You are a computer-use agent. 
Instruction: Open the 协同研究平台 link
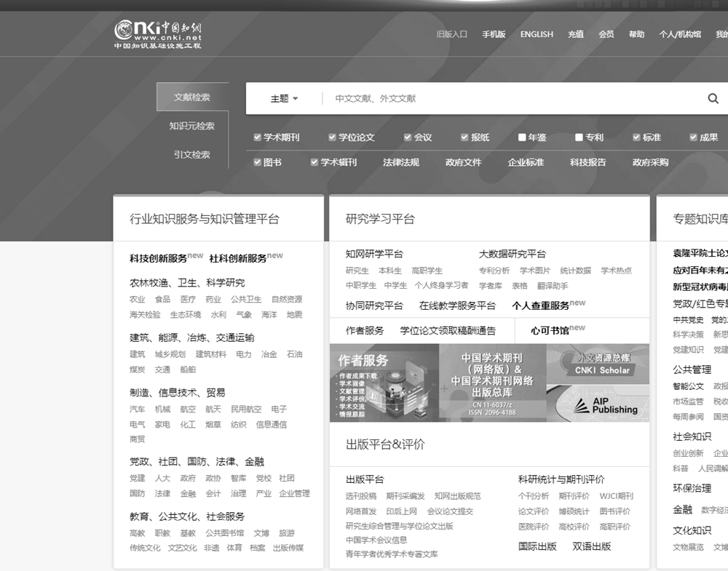pyautogui.click(x=374, y=306)
